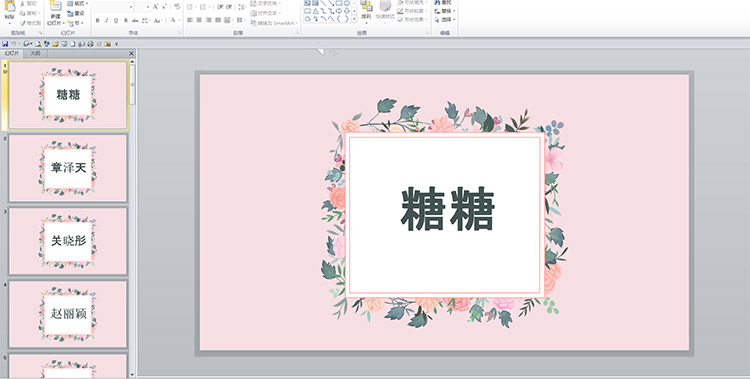This screenshot has width=750, height=379.
Task: Click Convert to SmartArt button
Action: pos(275,23)
